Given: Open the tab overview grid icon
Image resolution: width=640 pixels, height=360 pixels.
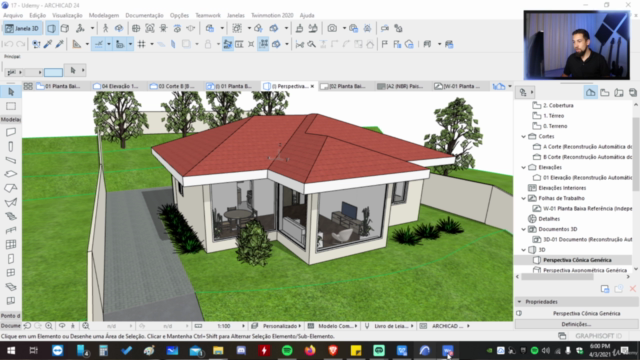Looking at the screenshot, I should 28,86.
